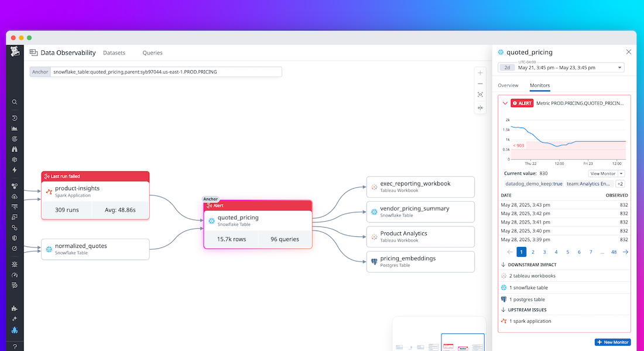The width and height of the screenshot is (644, 351).
Task: Open the monitors target sidebar icon
Action: pyautogui.click(x=15, y=139)
